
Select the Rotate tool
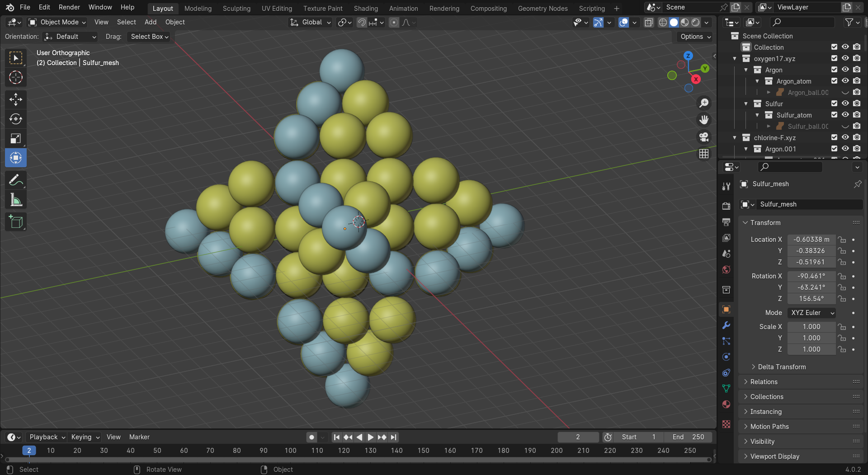(16, 119)
